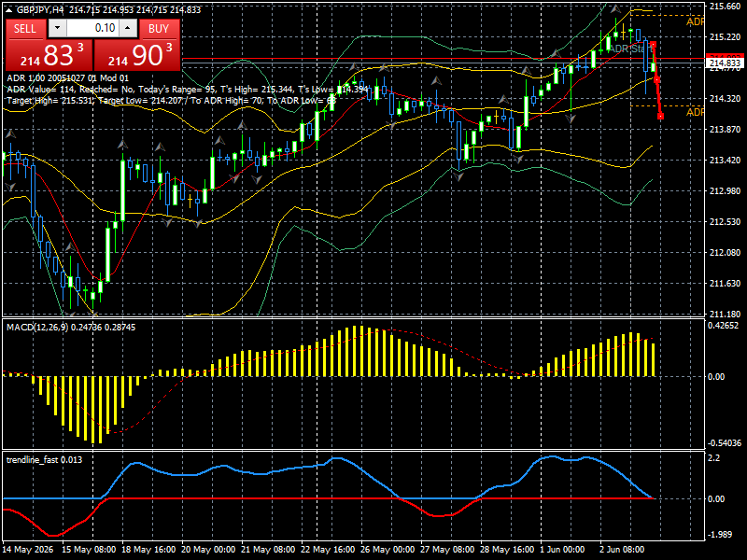This screenshot has height=560, width=747.
Task: Click the 0.10 lot volume field
Action: pos(92,28)
